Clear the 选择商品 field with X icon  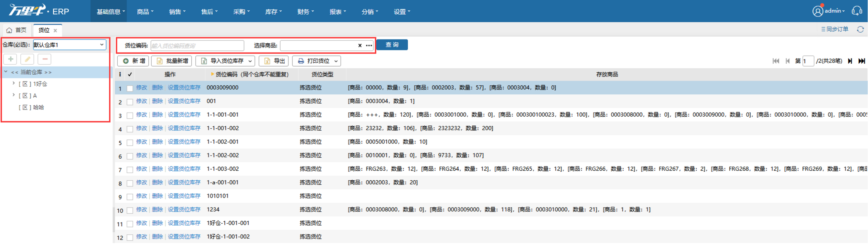point(359,46)
